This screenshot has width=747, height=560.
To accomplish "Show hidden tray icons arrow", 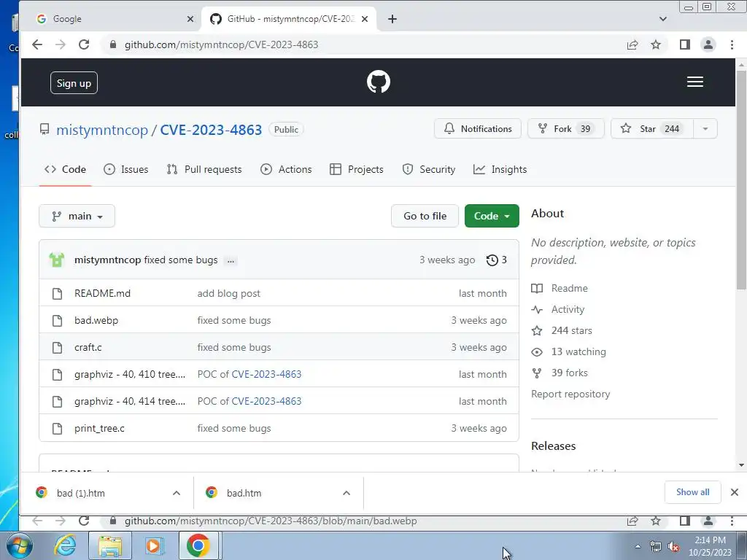I will 638,546.
